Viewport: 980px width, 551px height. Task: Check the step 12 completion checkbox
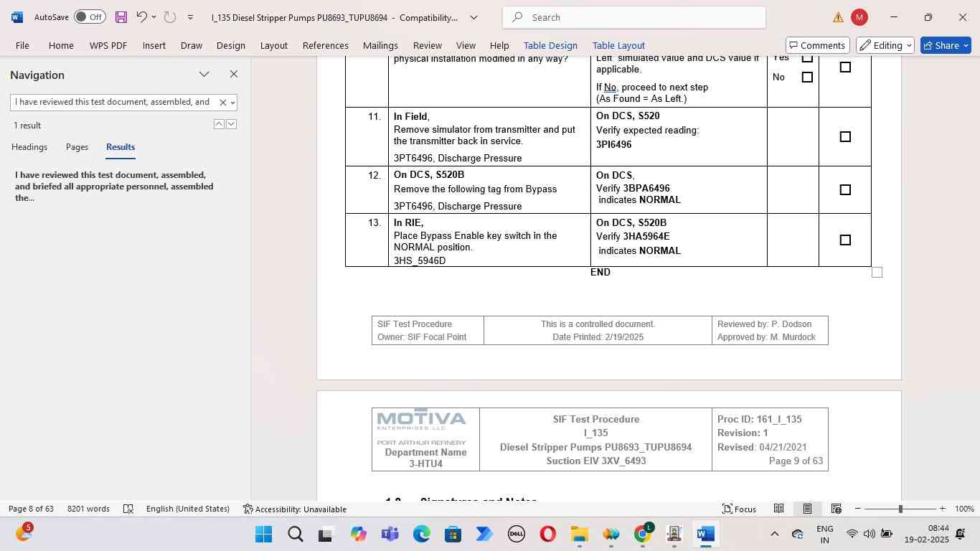click(845, 189)
